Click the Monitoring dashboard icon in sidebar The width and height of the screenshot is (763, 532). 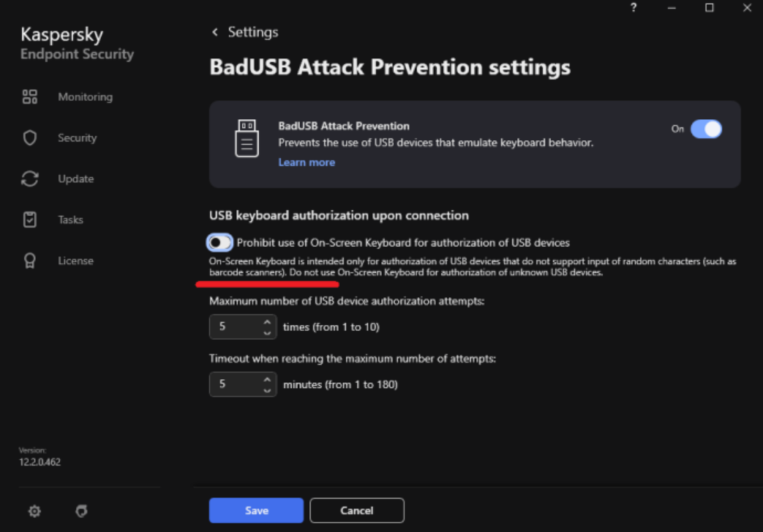[x=30, y=97]
